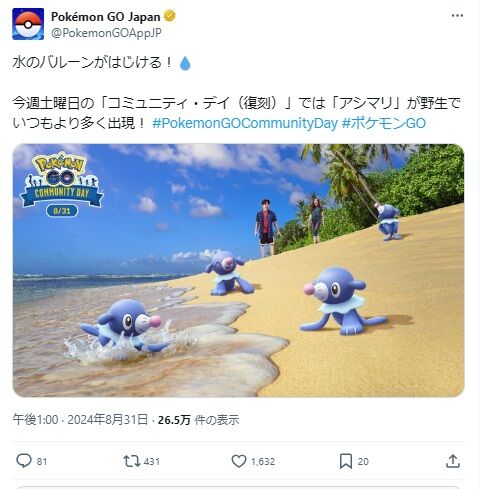Open the Popplio beach image

point(238,270)
